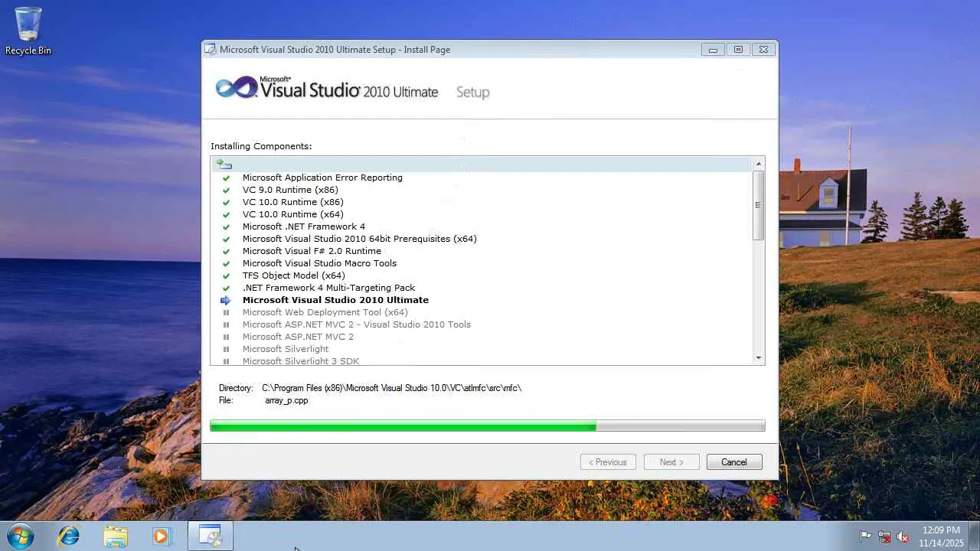Viewport: 980px width, 551px height.
Task: Click pending icon beside Microsoft Web Deployment Tool
Action: tap(226, 312)
